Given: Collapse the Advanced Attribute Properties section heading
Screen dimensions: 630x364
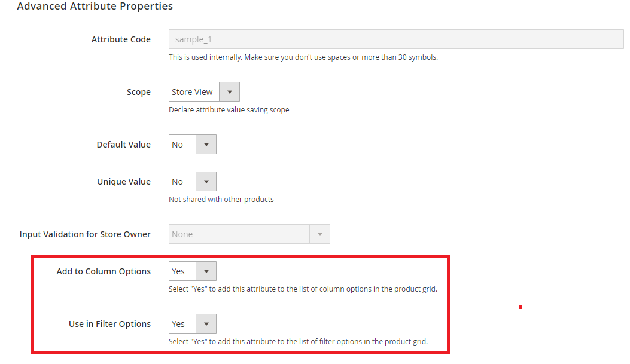Looking at the screenshot, I should (95, 7).
